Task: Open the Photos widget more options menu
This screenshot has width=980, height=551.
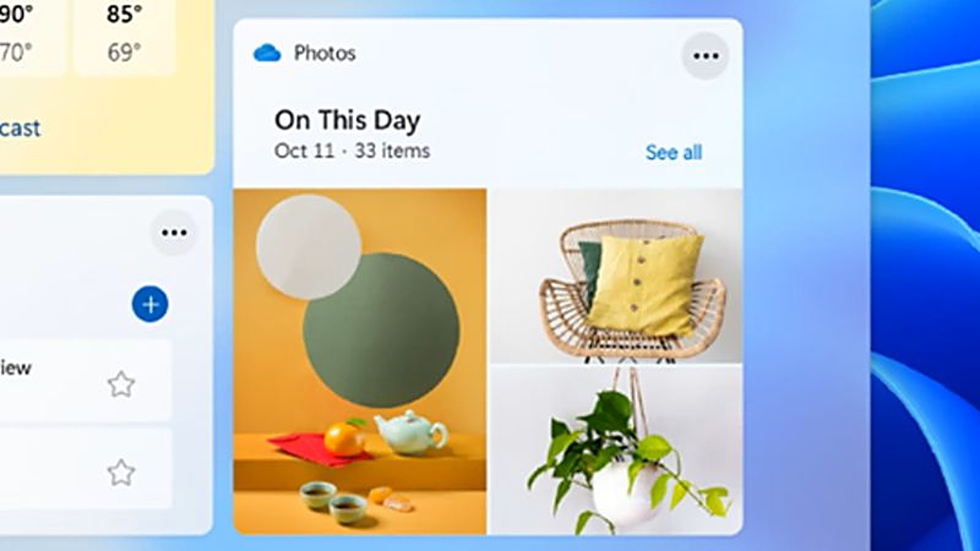Action: tap(706, 56)
